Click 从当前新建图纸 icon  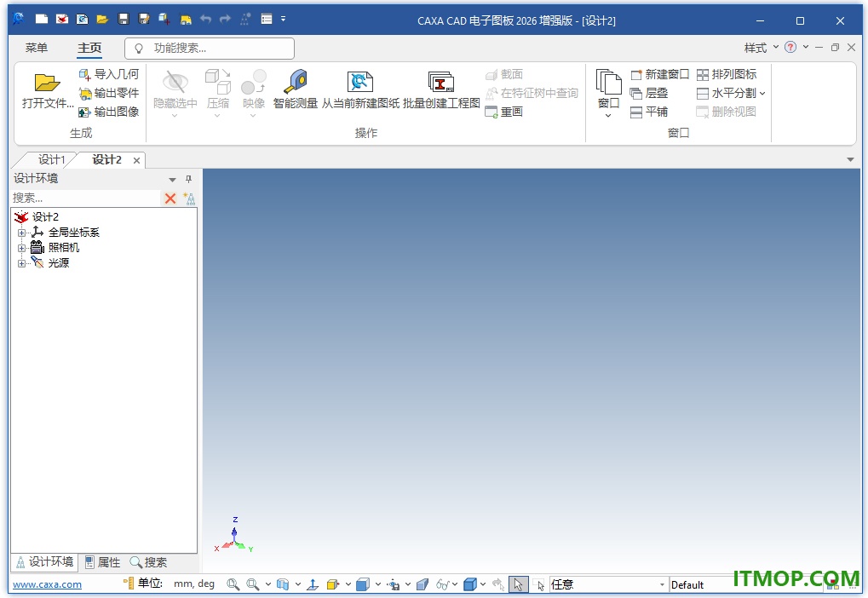pos(359,82)
